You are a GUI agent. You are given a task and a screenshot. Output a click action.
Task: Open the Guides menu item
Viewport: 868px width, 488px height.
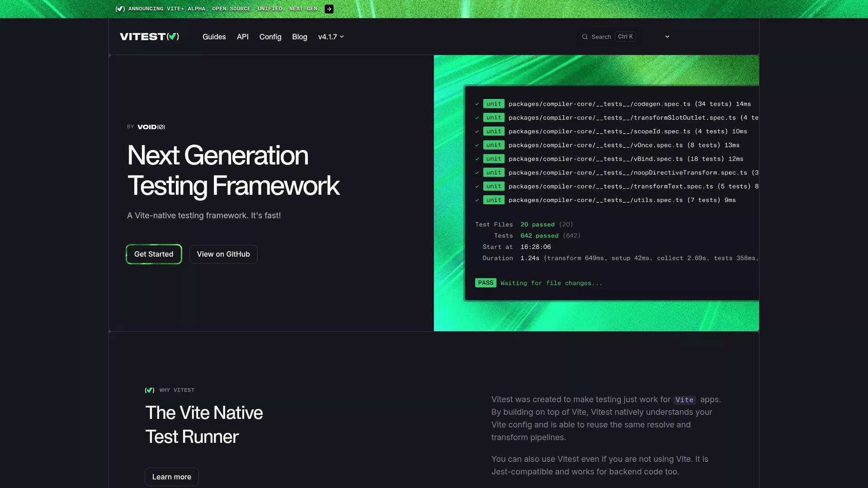(214, 37)
